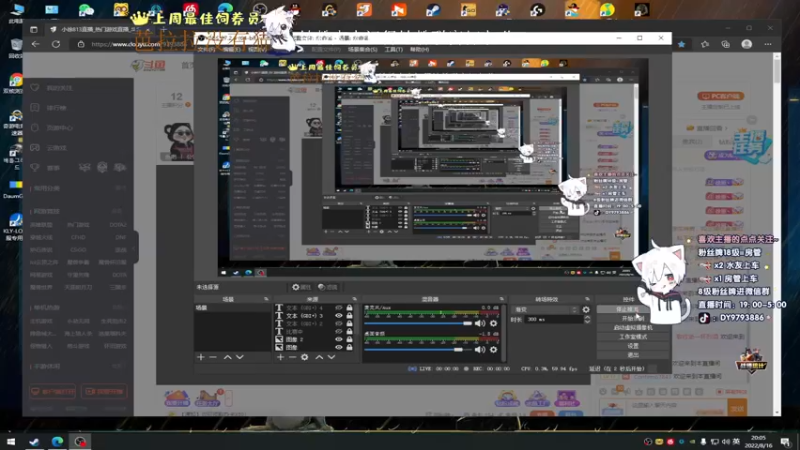Viewport: 800px width, 450px height.
Task: Pop out the 混音器 mixer dock panel
Action: tap(502, 299)
